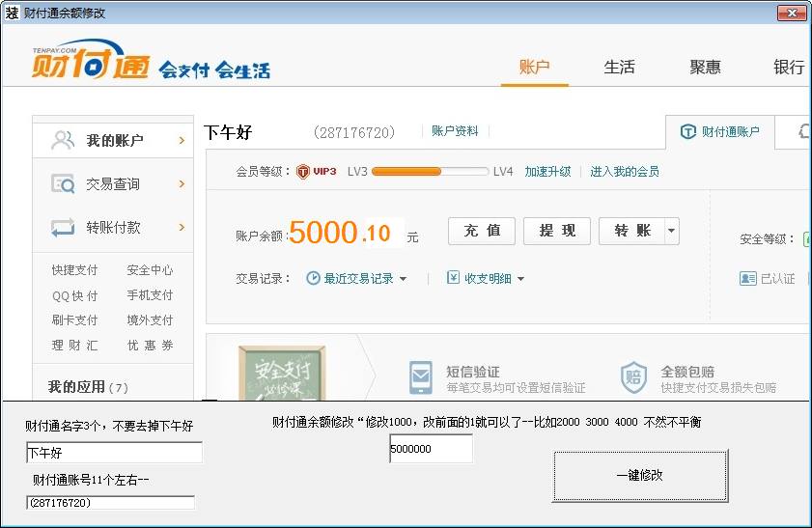Click the 进入我的会员 link

(x=625, y=172)
